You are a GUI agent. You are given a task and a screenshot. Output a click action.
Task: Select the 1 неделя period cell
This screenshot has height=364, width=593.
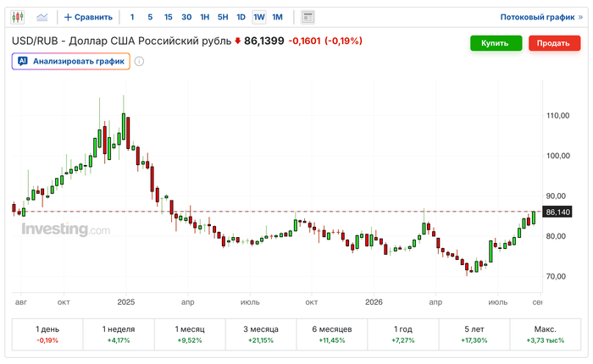(119, 334)
